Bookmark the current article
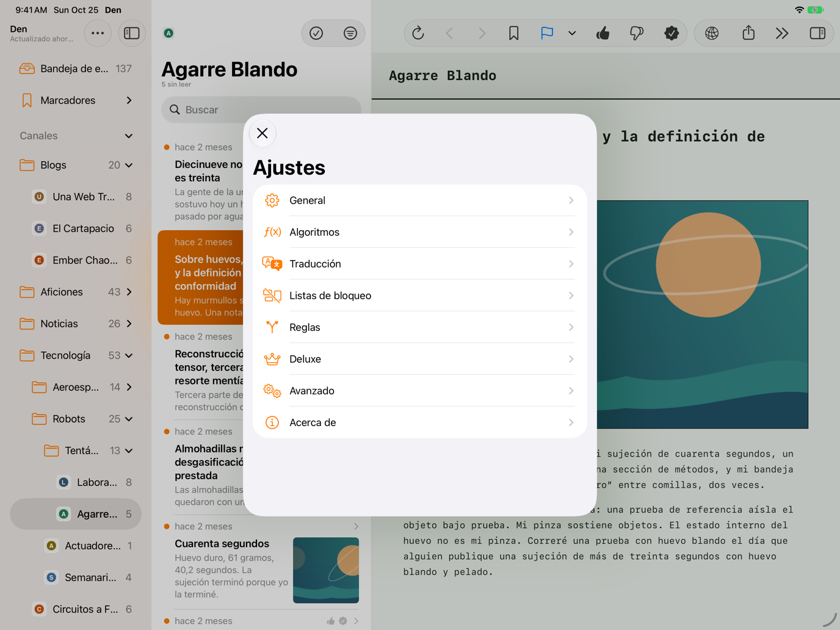This screenshot has height=630, width=840. [x=514, y=33]
